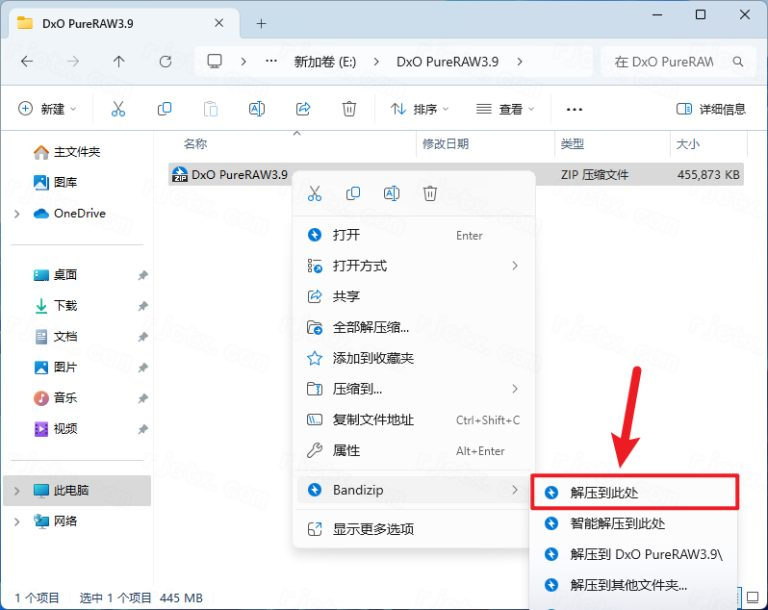Click the cut icon in the toolbar

pos(118,109)
